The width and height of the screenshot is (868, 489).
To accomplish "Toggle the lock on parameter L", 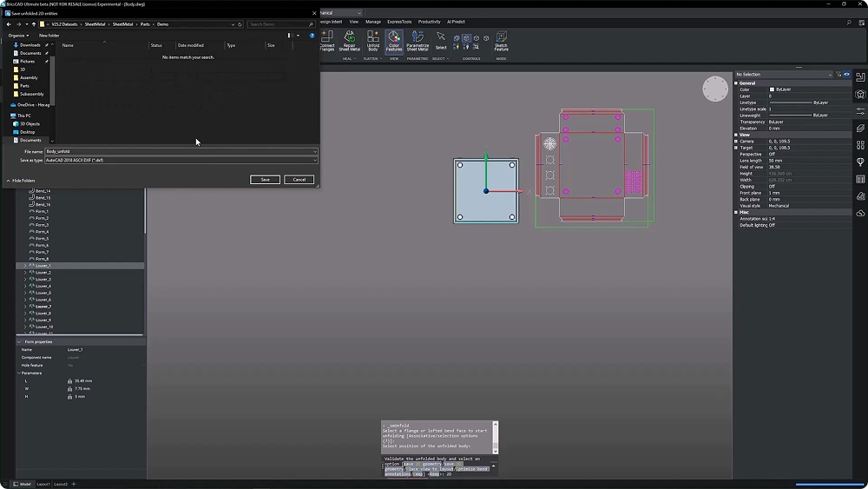I will (x=69, y=380).
